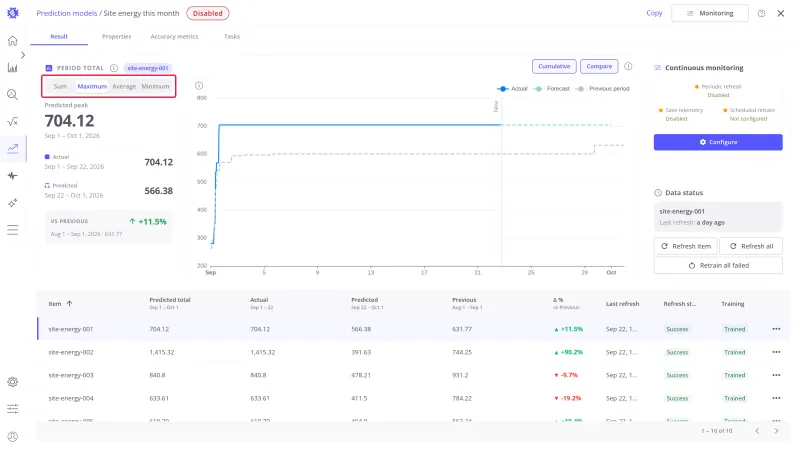Switch to Accuracy metrics tab
Screen dimensions: 800x450
174,37
